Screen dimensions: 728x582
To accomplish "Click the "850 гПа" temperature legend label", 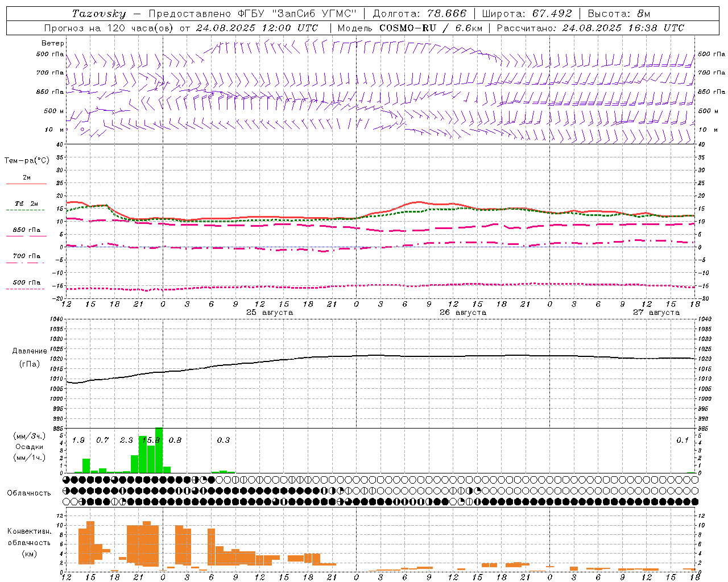I will (x=26, y=230).
